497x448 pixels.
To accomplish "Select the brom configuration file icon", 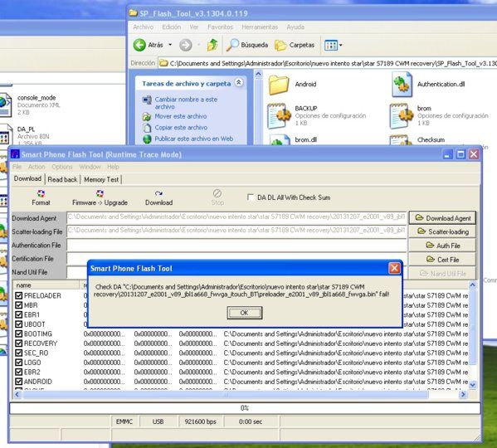I will [x=402, y=115].
